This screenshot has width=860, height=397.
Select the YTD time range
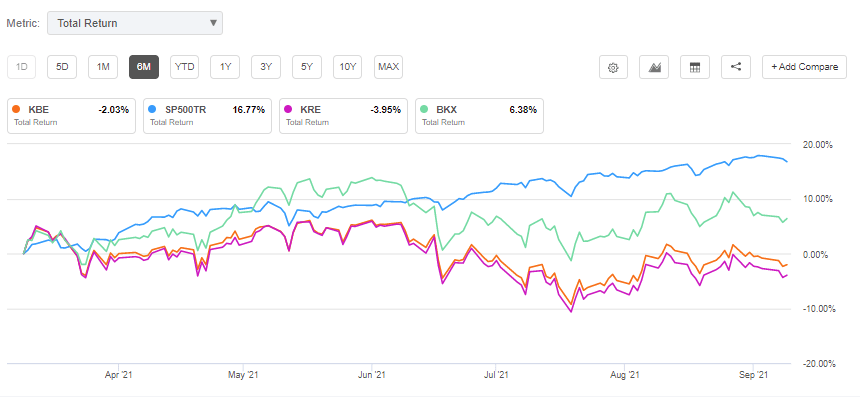coord(184,67)
